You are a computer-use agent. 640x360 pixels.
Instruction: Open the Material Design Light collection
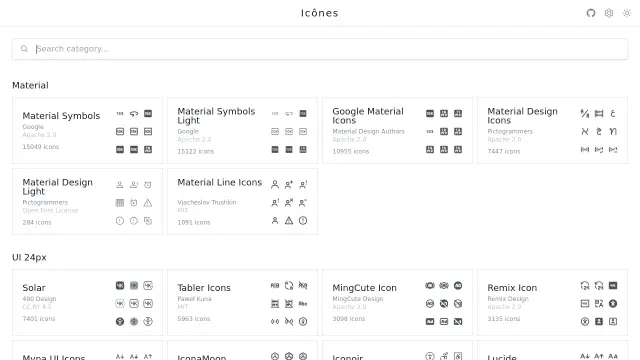click(87, 202)
